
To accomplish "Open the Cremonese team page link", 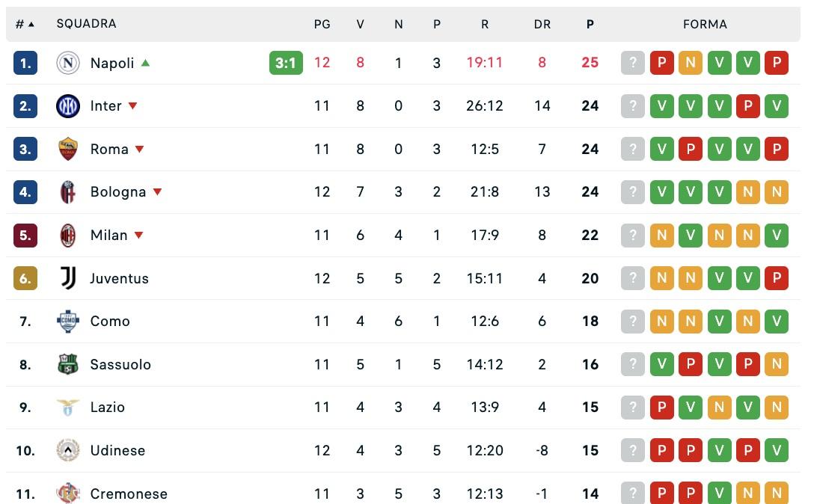I will 129,494.
